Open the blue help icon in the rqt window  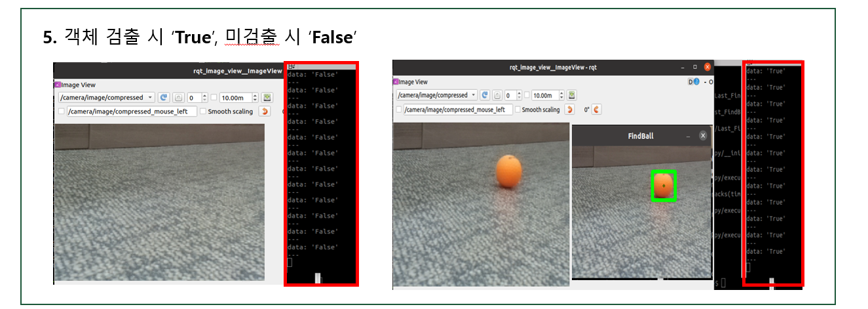click(x=696, y=82)
